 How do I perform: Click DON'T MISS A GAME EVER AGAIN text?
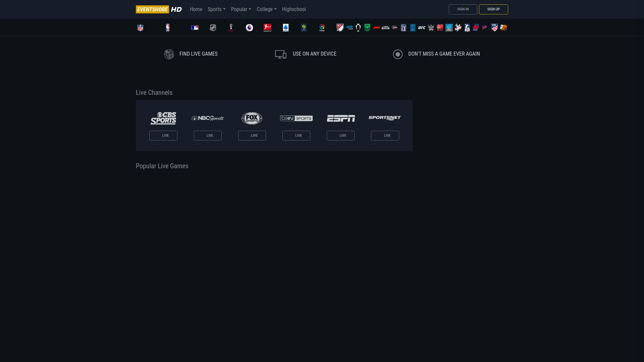point(444,54)
